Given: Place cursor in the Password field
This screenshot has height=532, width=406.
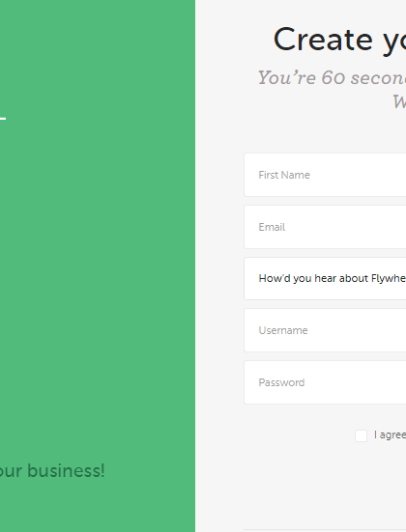Looking at the screenshot, I should 325,382.
